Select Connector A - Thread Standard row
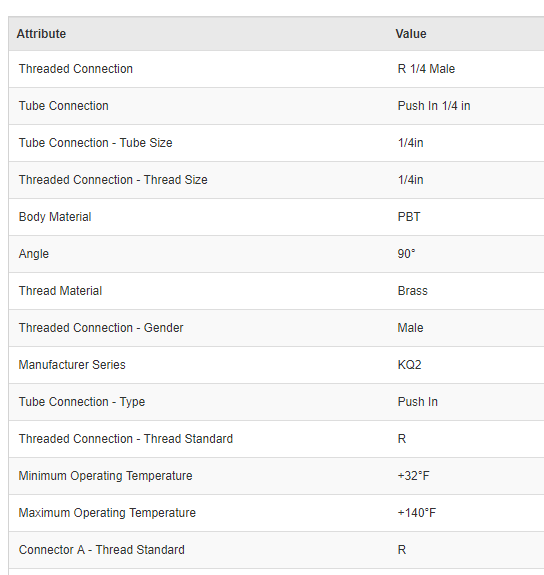The height and width of the screenshot is (575, 544). pos(276,550)
